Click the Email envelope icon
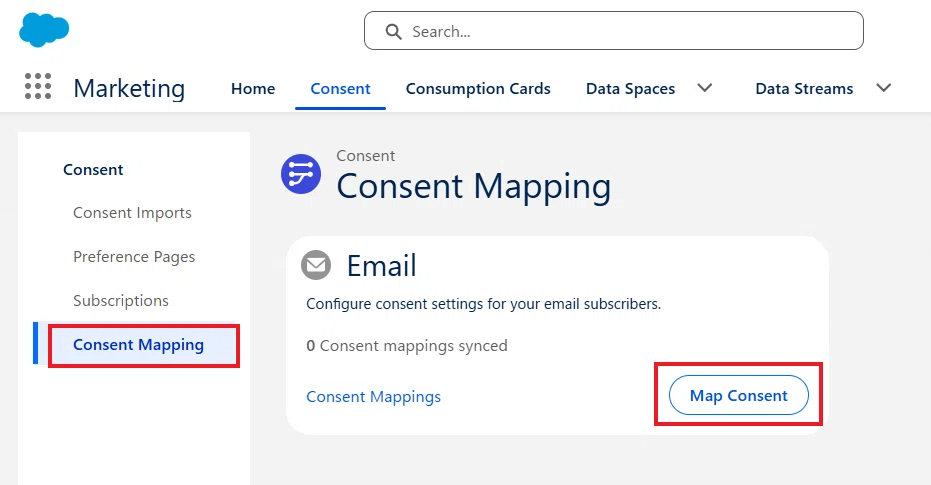 (316, 265)
